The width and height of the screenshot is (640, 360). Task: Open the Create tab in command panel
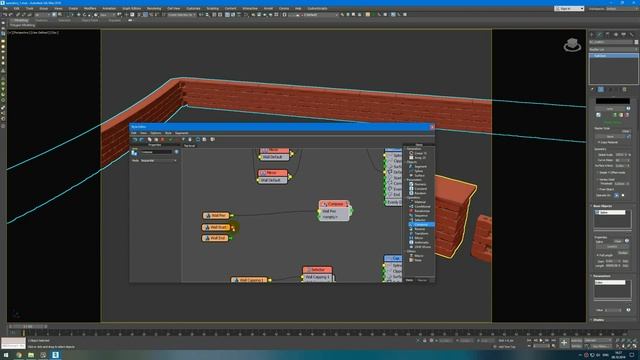pyautogui.click(x=592, y=35)
